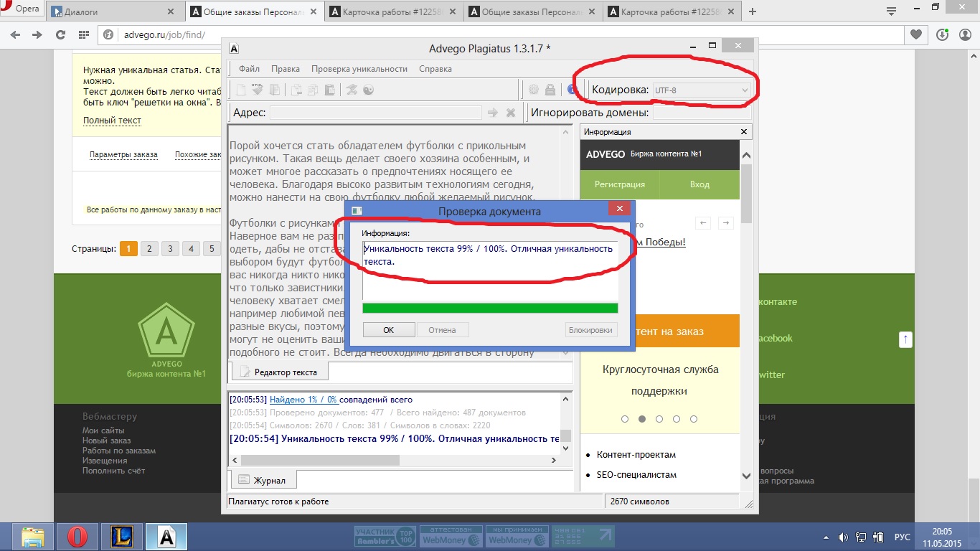Image resolution: width=980 pixels, height=551 pixels.
Task: Go to page 4 in pagination
Action: (x=191, y=249)
